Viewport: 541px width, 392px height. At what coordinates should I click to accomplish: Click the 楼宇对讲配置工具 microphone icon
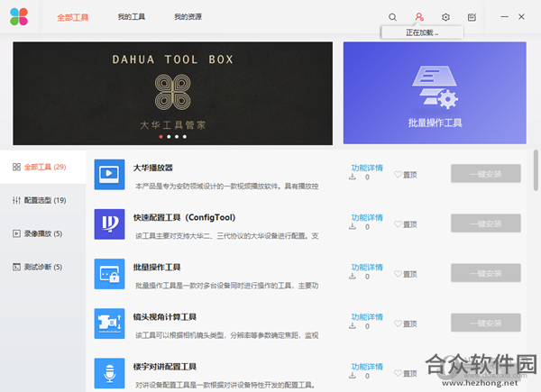pos(109,373)
